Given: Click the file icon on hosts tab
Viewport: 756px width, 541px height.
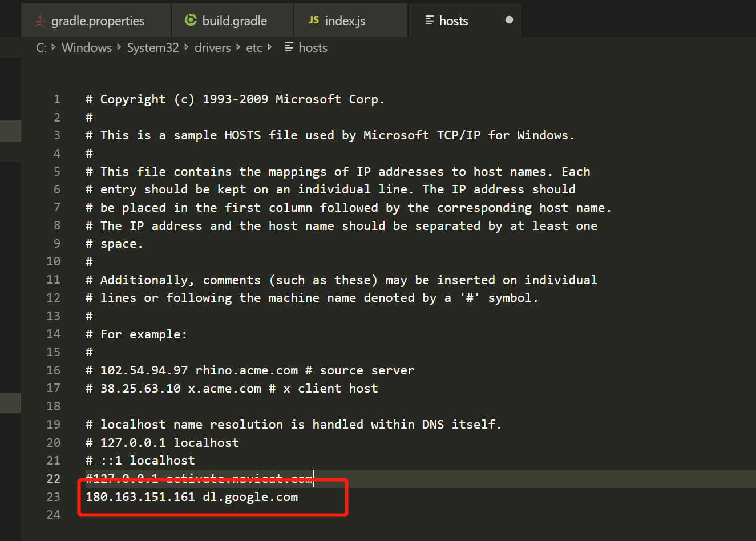Looking at the screenshot, I should [430, 20].
